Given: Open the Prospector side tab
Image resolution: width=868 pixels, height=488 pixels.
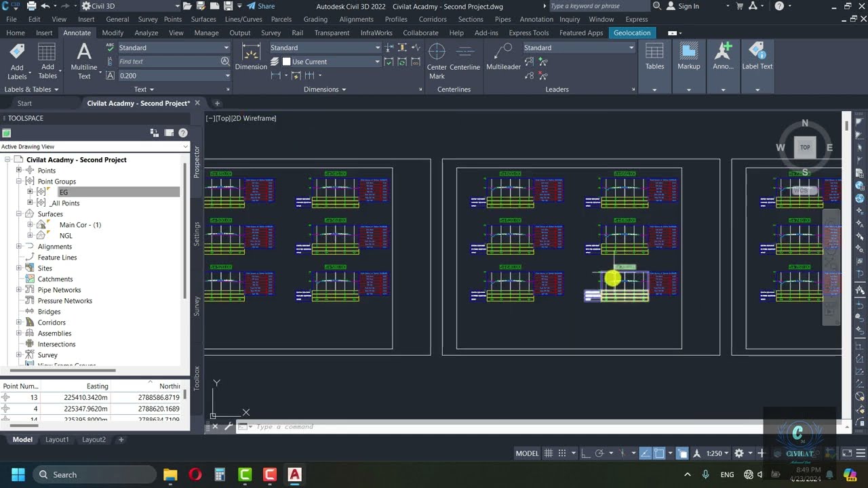Looking at the screenshot, I should point(197,161).
